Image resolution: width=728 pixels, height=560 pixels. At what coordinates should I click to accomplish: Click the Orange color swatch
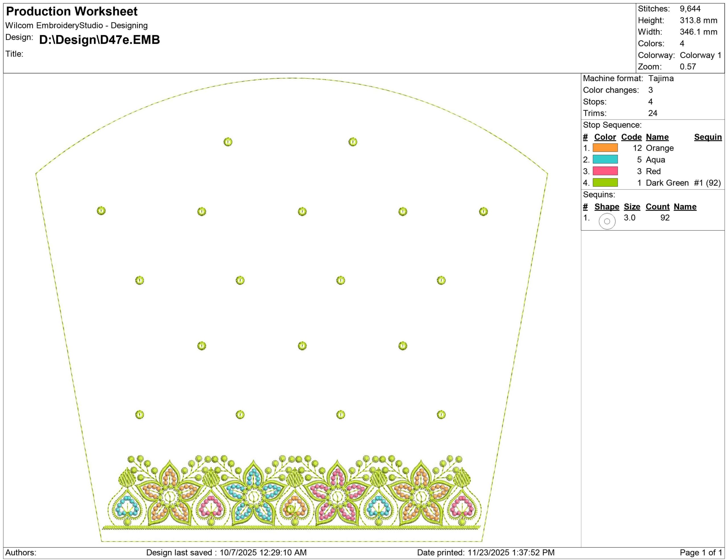tap(605, 148)
